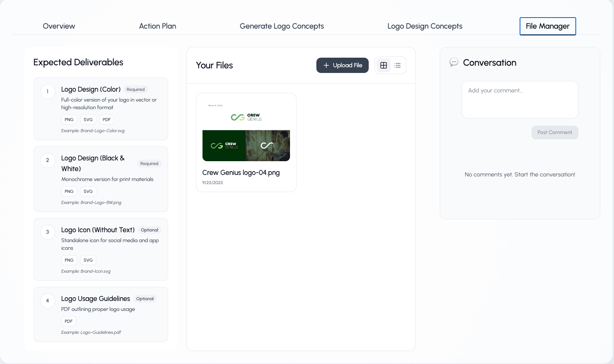This screenshot has width=614, height=364.
Task: Click the Upload File button
Action: pyautogui.click(x=342, y=65)
